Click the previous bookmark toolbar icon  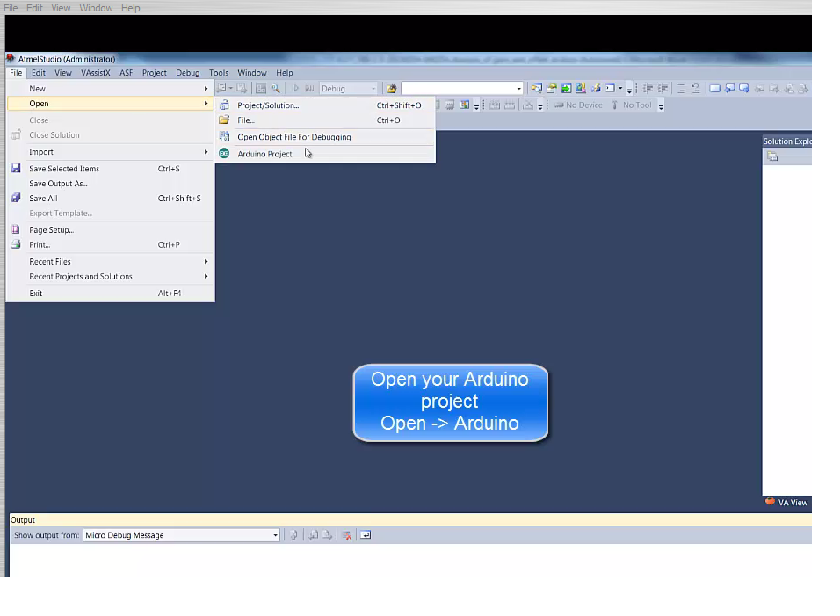(x=729, y=89)
